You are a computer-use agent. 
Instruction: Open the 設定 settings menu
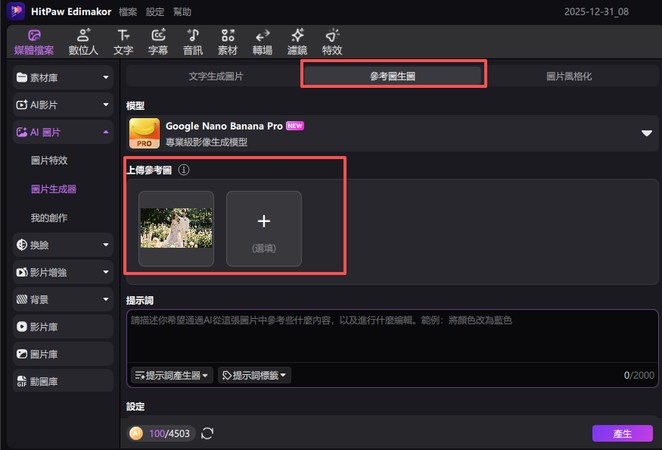click(x=155, y=12)
